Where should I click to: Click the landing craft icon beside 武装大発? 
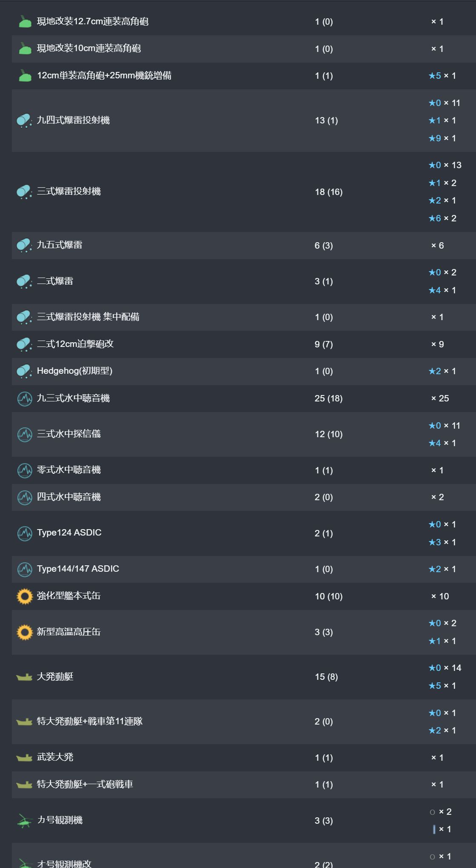coord(24,757)
